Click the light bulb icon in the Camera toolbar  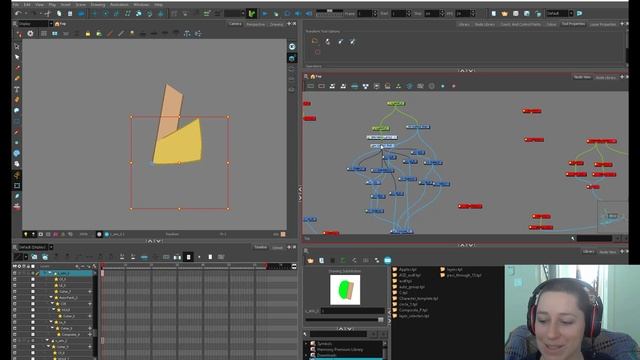coord(132,34)
